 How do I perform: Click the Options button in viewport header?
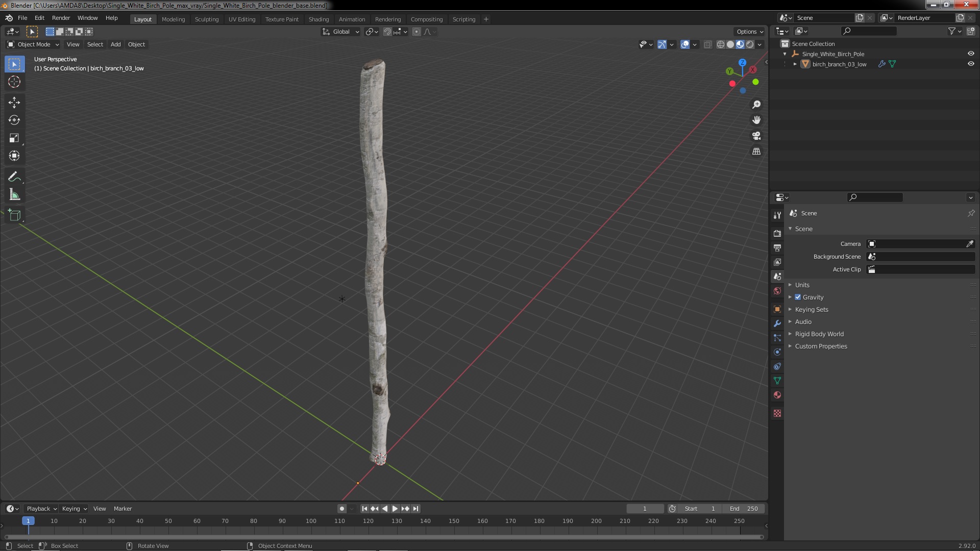pyautogui.click(x=750, y=32)
